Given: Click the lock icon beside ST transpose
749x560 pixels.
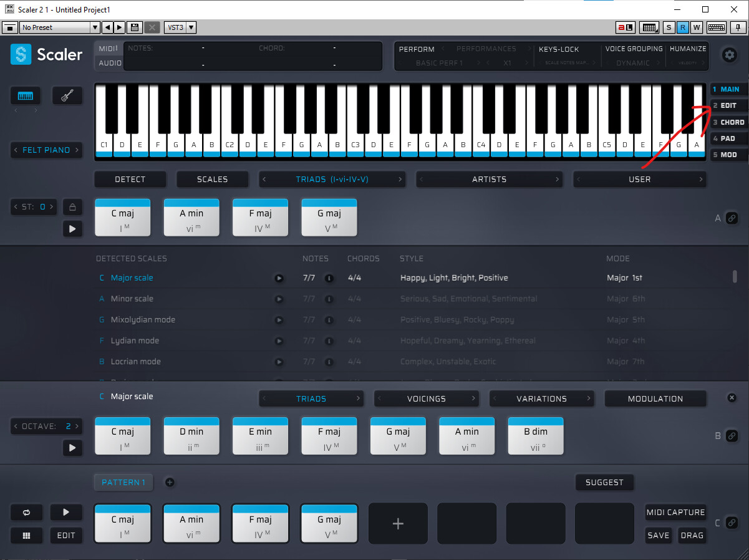Looking at the screenshot, I should [72, 207].
